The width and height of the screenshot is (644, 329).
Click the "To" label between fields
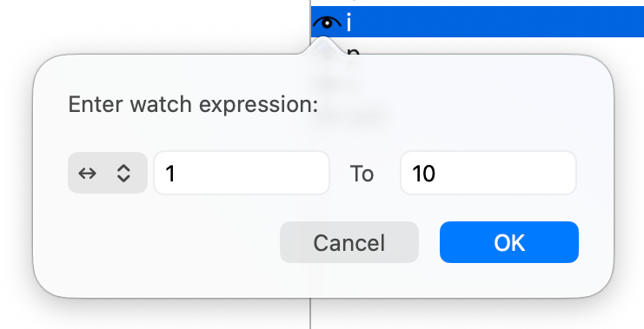pos(362,174)
